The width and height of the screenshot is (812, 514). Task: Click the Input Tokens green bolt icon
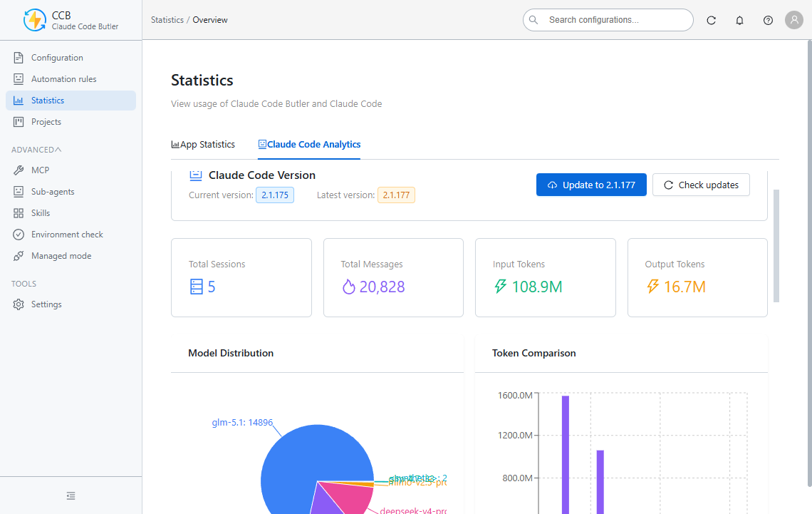(x=500, y=287)
